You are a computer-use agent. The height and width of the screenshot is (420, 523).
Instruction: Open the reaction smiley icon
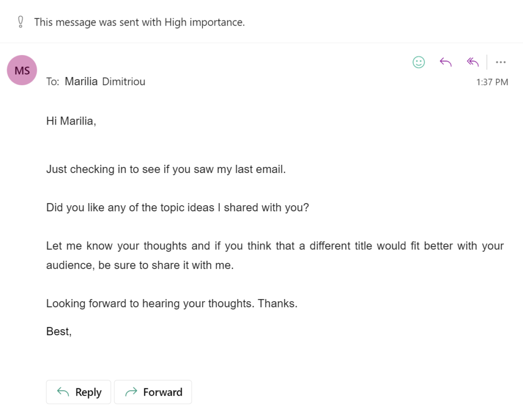coord(418,62)
